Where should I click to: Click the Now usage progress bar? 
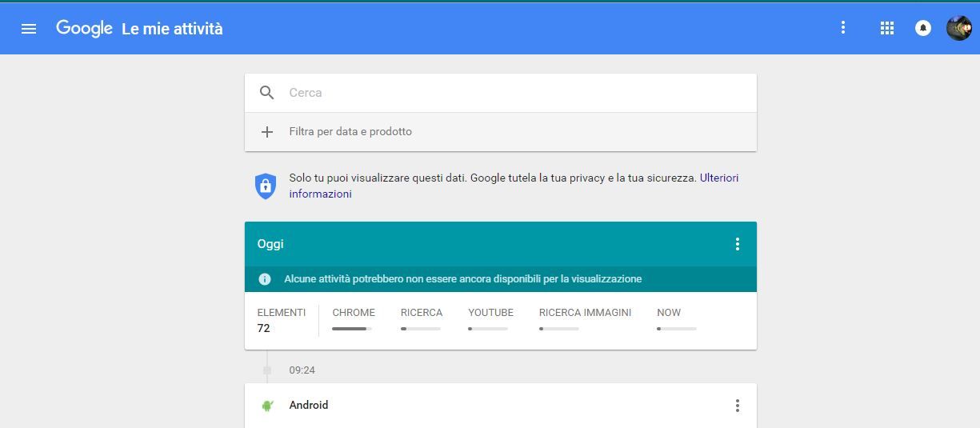point(677,329)
